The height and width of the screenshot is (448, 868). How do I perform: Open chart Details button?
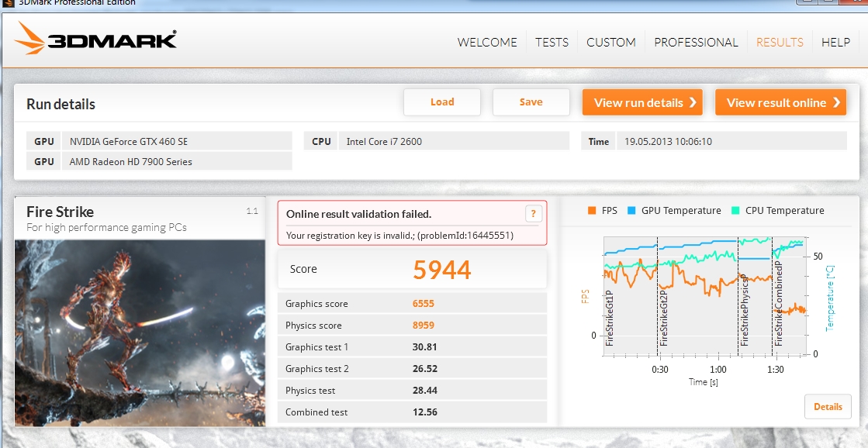(x=828, y=406)
